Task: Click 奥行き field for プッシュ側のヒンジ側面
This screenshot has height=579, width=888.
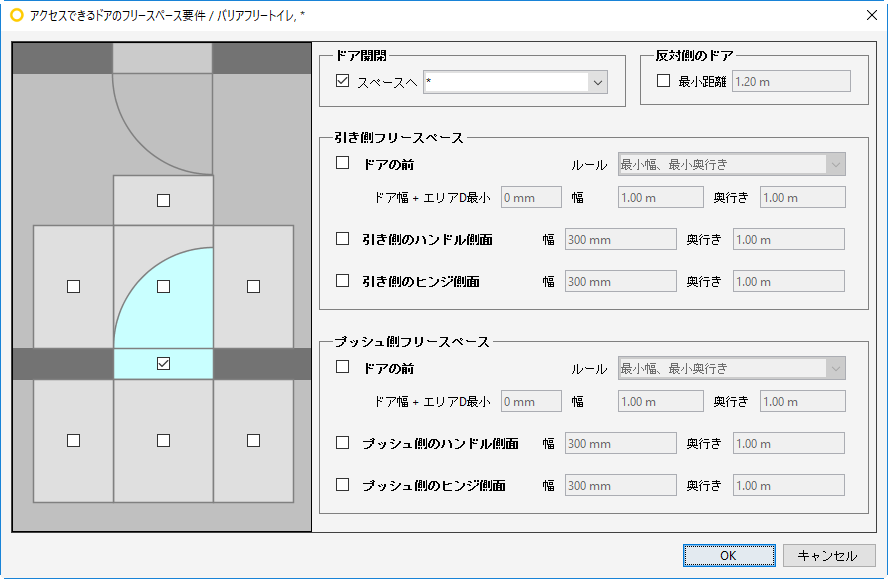Action: (788, 486)
